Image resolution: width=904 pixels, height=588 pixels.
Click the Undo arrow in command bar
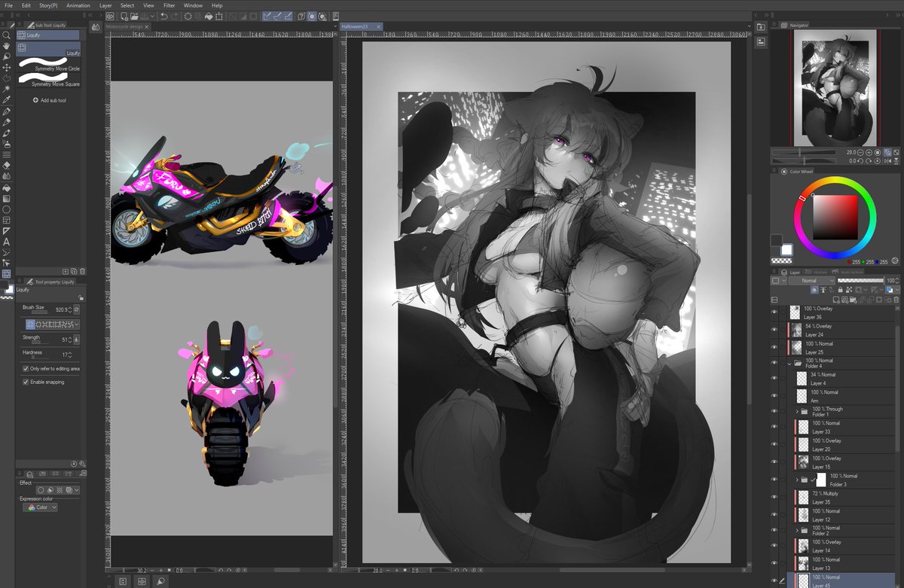coord(163,16)
